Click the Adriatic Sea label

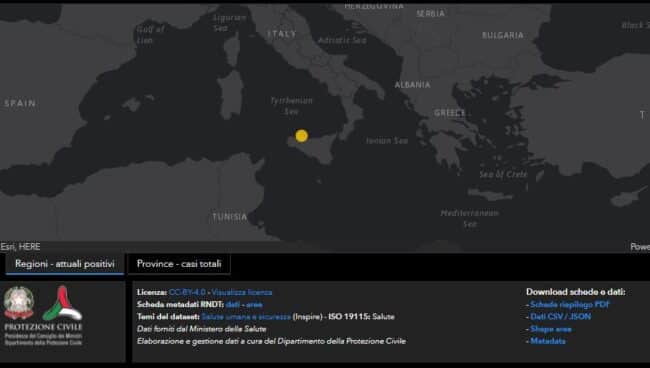coord(342,40)
